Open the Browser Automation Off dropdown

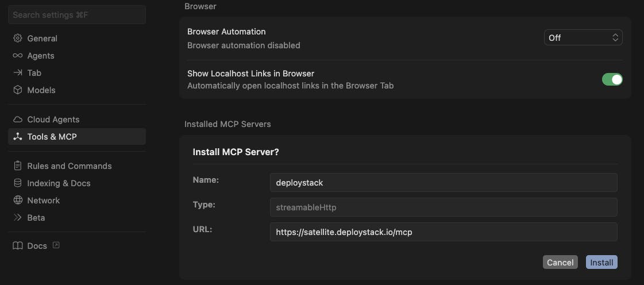583,37
